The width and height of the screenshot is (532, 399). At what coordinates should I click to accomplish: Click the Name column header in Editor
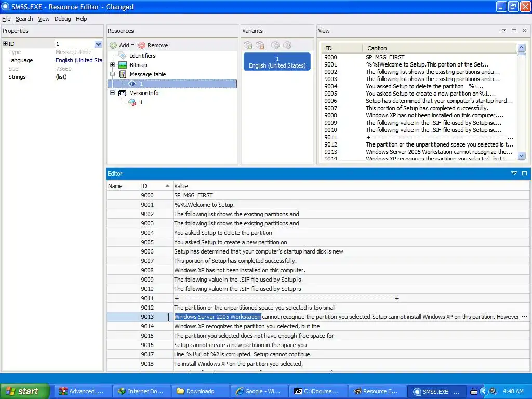point(123,186)
